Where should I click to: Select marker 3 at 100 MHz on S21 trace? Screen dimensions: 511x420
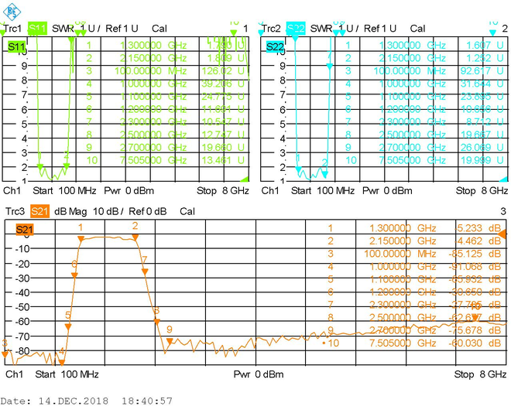click(5, 354)
